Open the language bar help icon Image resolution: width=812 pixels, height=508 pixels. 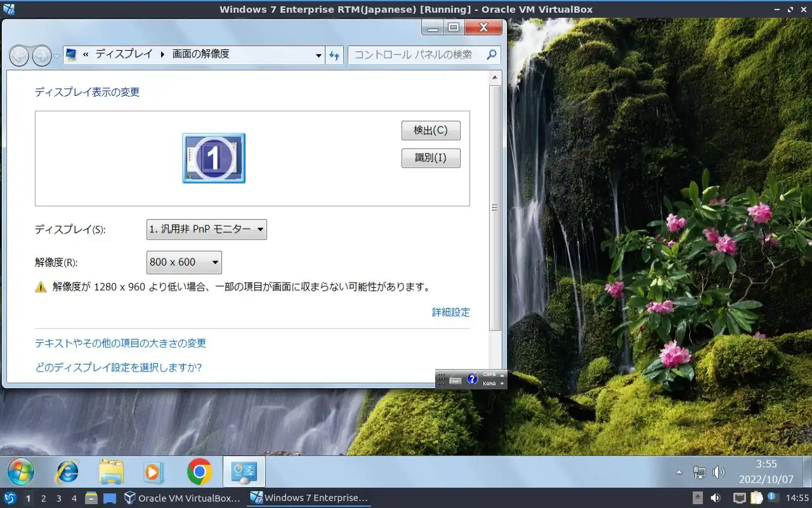pyautogui.click(x=472, y=379)
